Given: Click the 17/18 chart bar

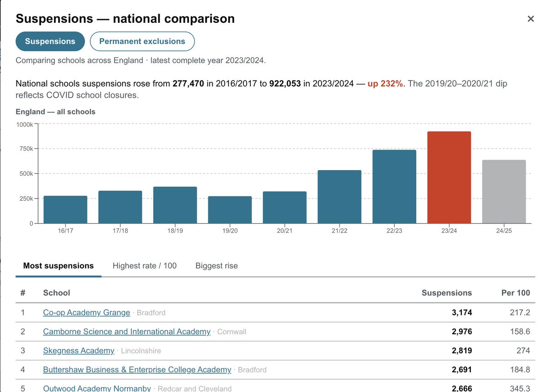Looking at the screenshot, I should pyautogui.click(x=120, y=207).
